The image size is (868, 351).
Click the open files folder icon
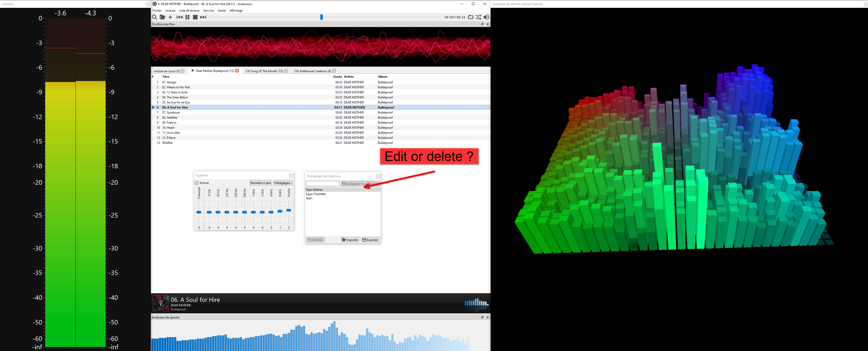click(162, 17)
